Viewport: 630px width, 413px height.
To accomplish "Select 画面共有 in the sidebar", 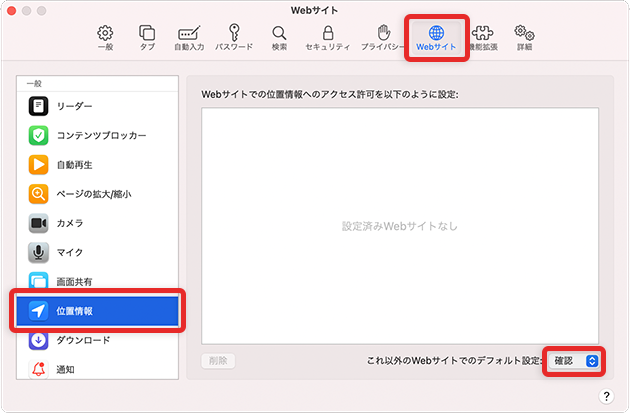I will point(97,281).
